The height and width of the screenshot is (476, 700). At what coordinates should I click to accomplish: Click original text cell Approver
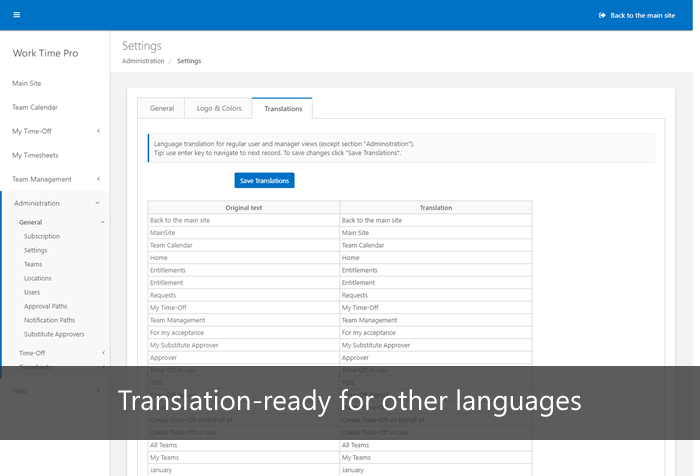click(244, 358)
